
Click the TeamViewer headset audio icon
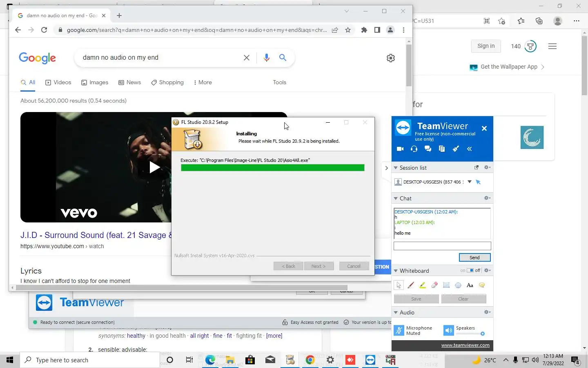point(414,149)
